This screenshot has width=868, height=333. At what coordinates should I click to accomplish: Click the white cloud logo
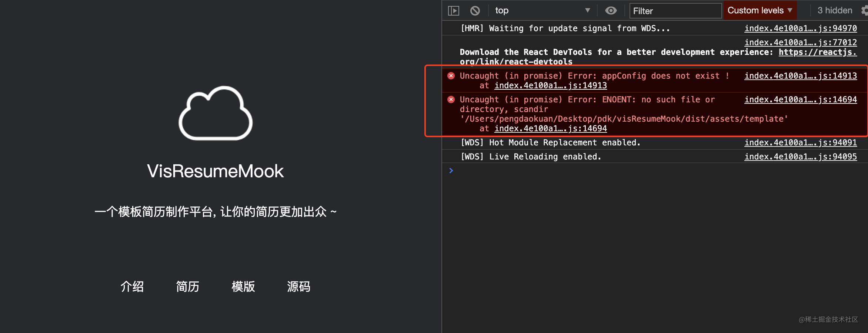216,113
